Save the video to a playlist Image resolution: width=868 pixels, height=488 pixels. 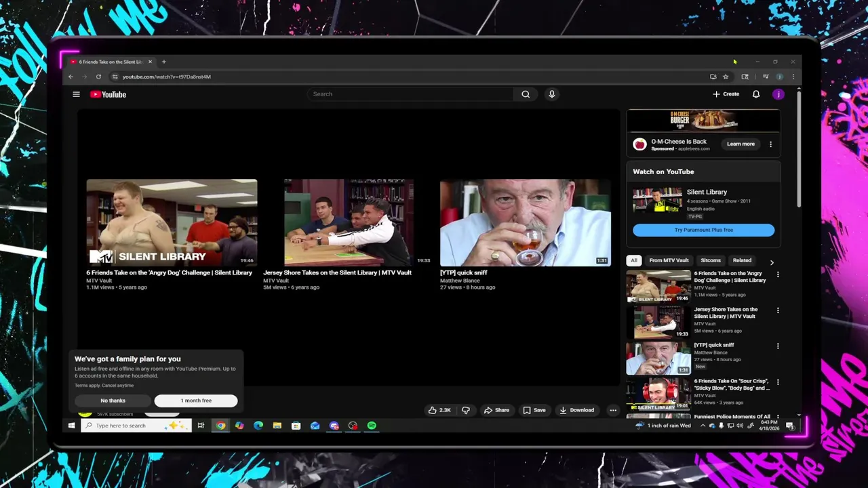coord(534,410)
